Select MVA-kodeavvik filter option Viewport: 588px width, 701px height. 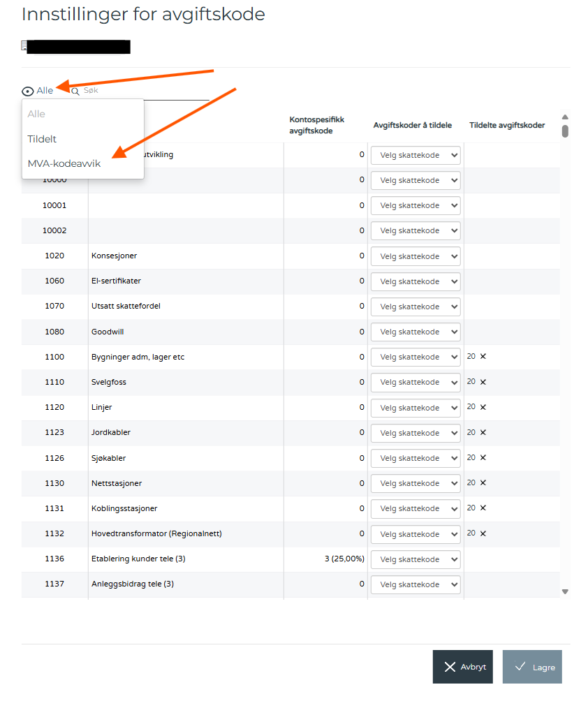pos(64,163)
